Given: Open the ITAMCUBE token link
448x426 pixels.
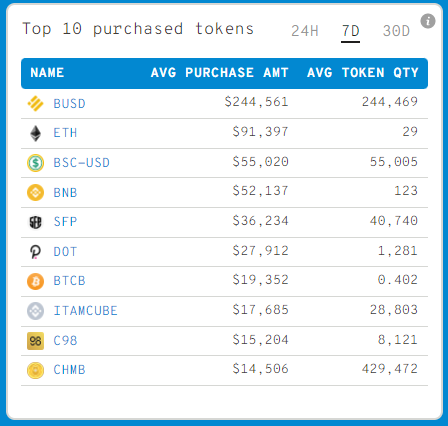Looking at the screenshot, I should (85, 311).
